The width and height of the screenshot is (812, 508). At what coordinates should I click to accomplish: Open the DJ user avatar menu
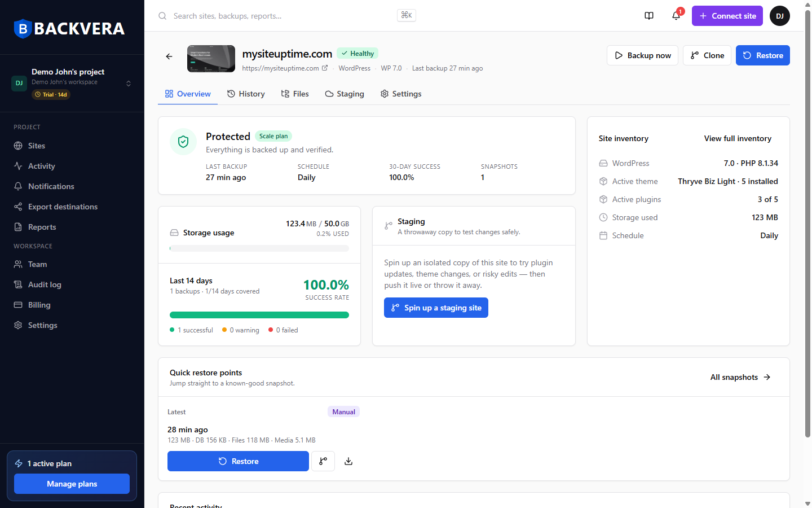pos(780,16)
